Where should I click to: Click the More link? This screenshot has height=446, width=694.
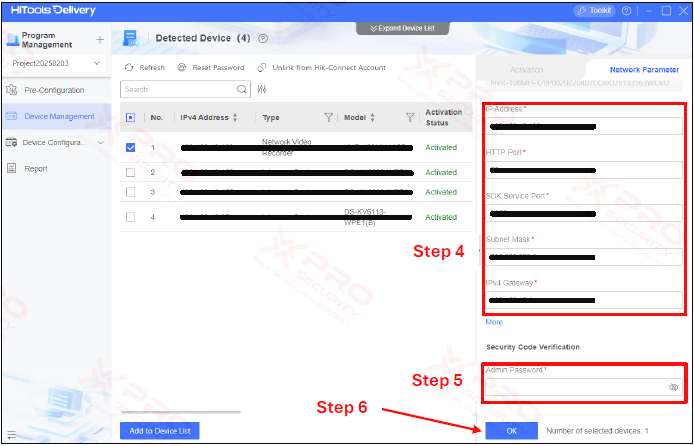[494, 322]
